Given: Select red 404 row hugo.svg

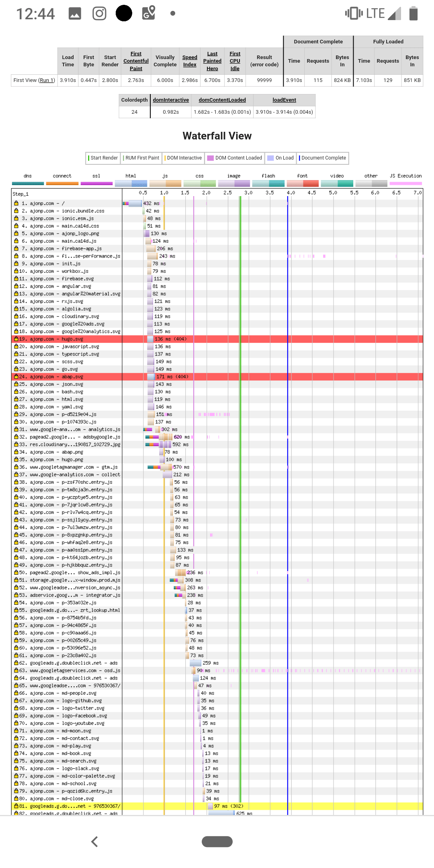Looking at the screenshot, I should click(x=217, y=339).
